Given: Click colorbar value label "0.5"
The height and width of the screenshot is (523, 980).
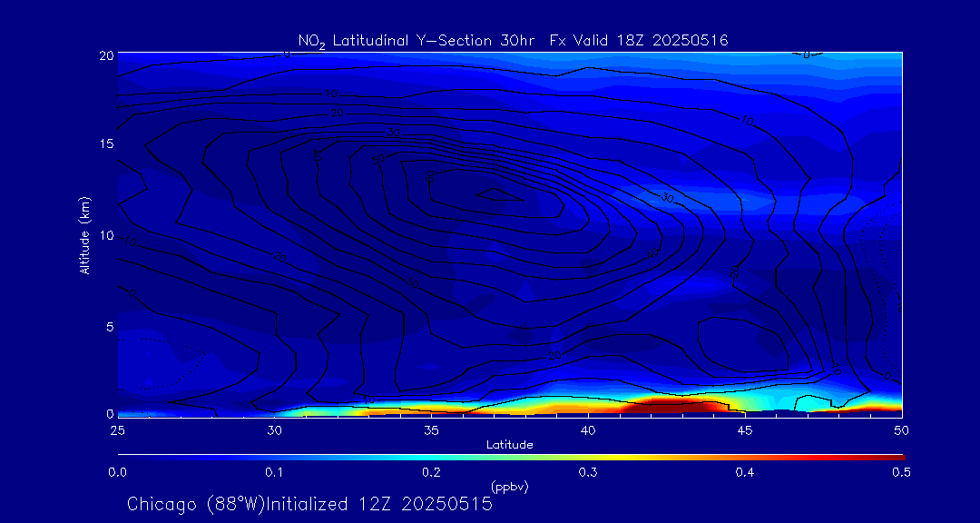Looking at the screenshot, I should [x=901, y=473].
